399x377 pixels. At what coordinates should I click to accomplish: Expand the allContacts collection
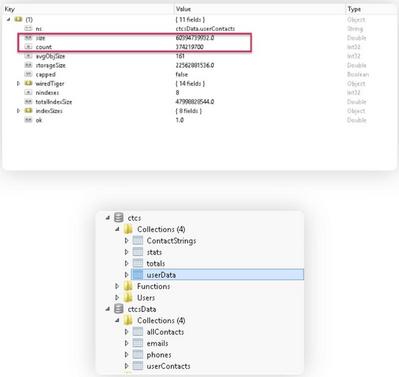coord(126,332)
